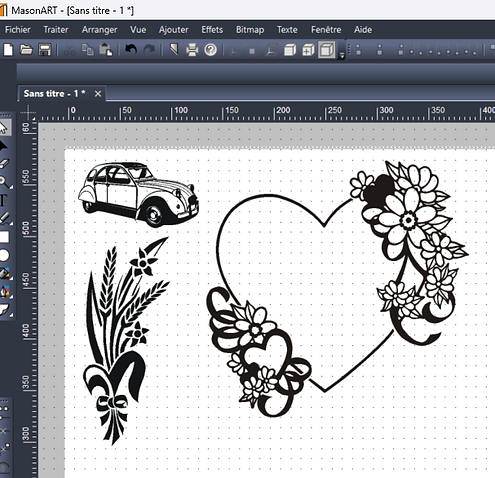Viewport: 495px width, 478px height.
Task: Click the ruler origin crosshair corner
Action: [x=28, y=113]
